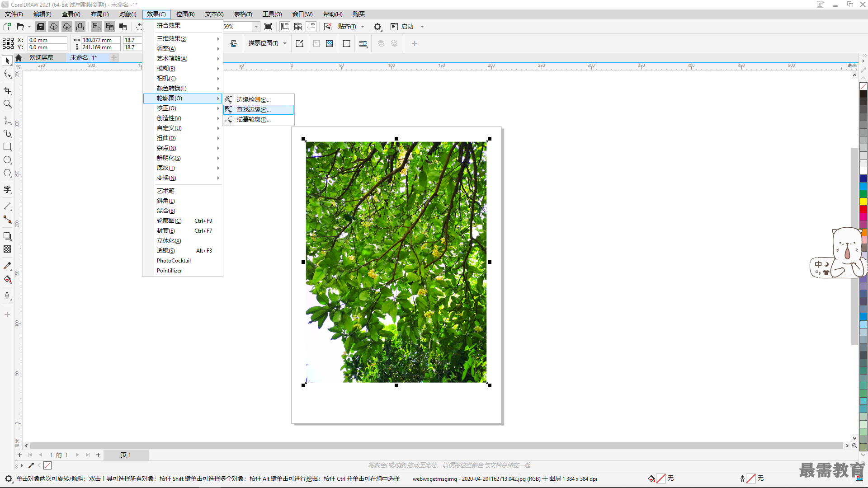Select the Zoom magnifier tool
Image resolution: width=868 pixels, height=488 pixels.
pos(7,104)
